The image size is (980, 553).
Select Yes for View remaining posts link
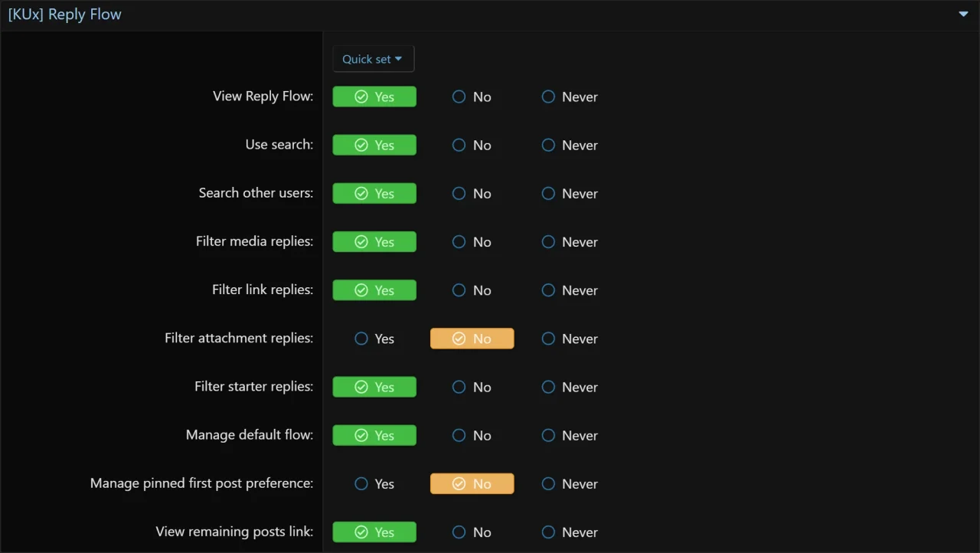point(374,532)
